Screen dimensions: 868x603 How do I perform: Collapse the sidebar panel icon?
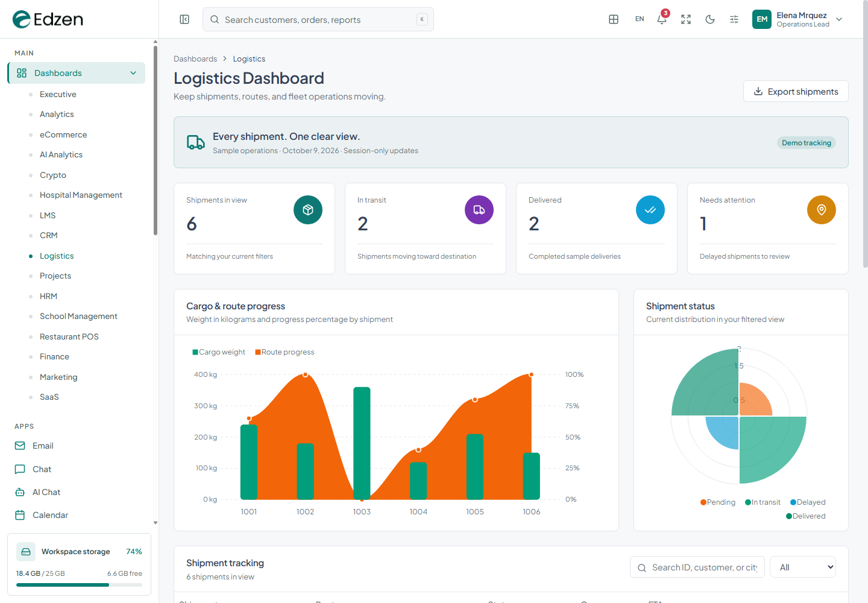pos(184,19)
